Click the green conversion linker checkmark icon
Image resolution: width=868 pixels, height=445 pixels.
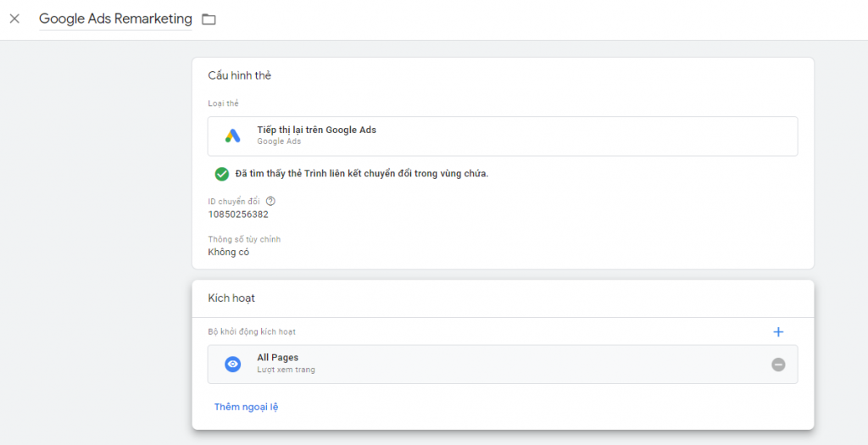pos(222,174)
